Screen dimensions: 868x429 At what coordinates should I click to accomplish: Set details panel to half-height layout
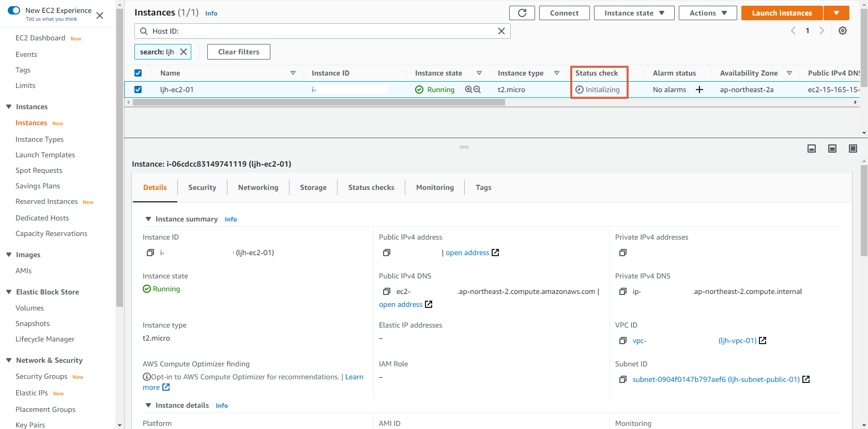tap(832, 149)
